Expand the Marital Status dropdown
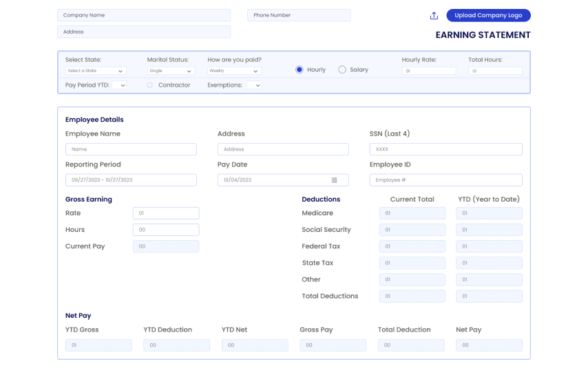This screenshot has width=588, height=368. tap(171, 71)
